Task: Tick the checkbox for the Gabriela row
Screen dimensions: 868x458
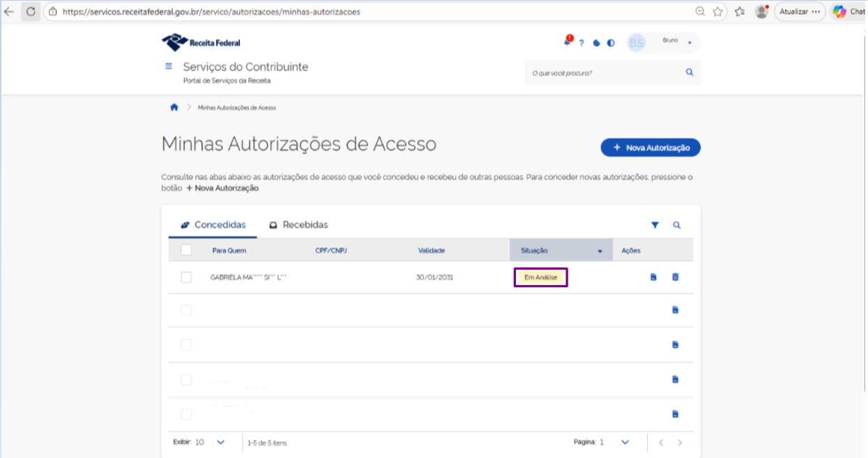Action: [186, 277]
